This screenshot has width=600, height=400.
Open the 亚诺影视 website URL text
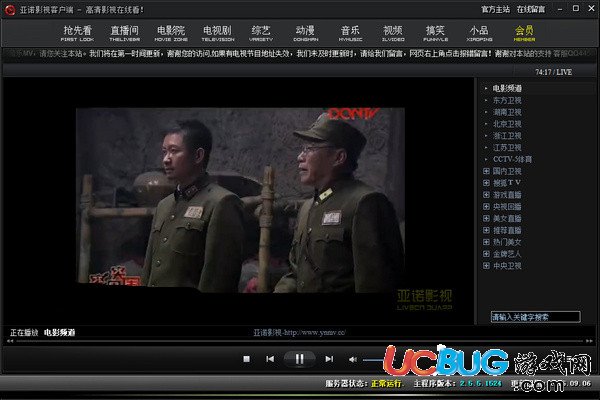coord(299,333)
